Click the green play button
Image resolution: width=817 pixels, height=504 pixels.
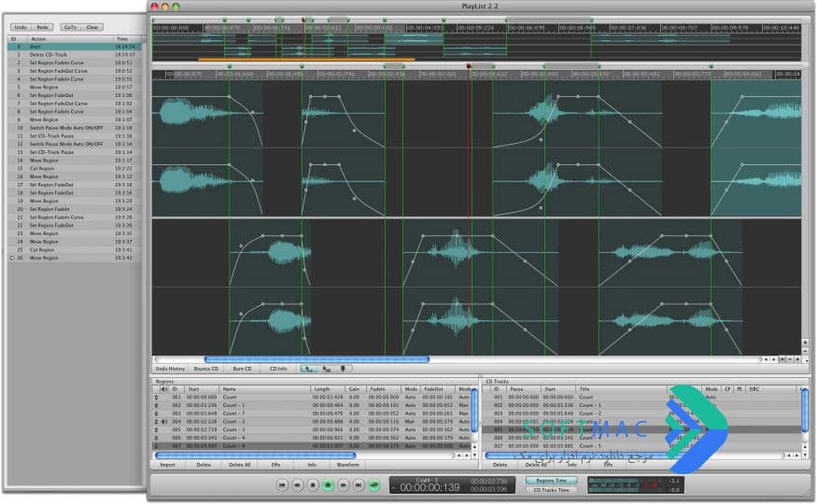329,484
